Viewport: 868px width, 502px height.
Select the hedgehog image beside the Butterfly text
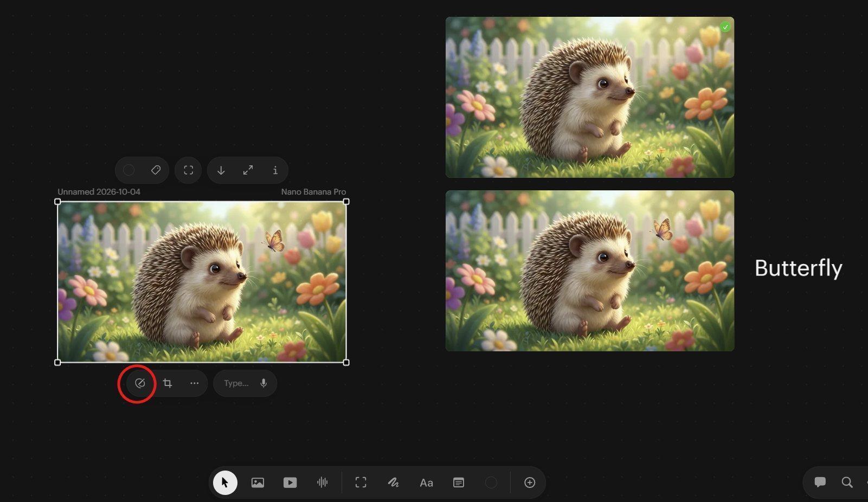click(x=590, y=271)
